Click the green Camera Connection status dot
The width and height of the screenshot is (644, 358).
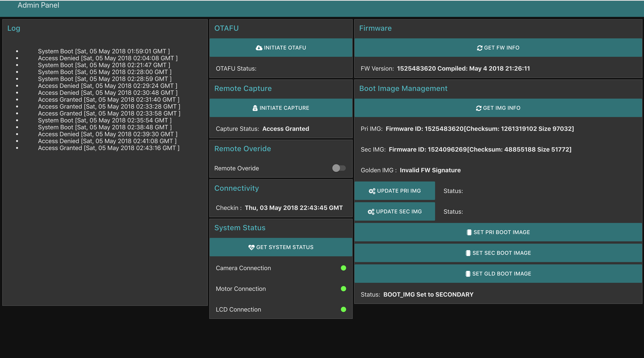coord(343,268)
